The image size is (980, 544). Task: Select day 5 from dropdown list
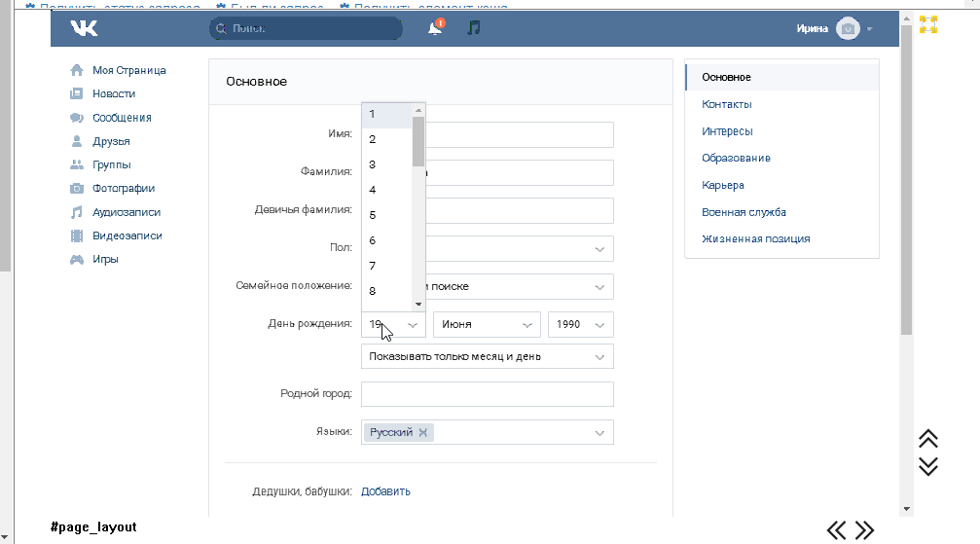pos(373,215)
